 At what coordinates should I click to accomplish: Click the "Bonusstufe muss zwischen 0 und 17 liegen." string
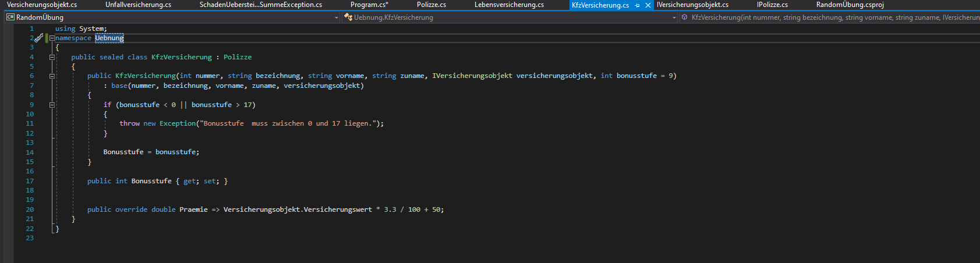coord(288,123)
